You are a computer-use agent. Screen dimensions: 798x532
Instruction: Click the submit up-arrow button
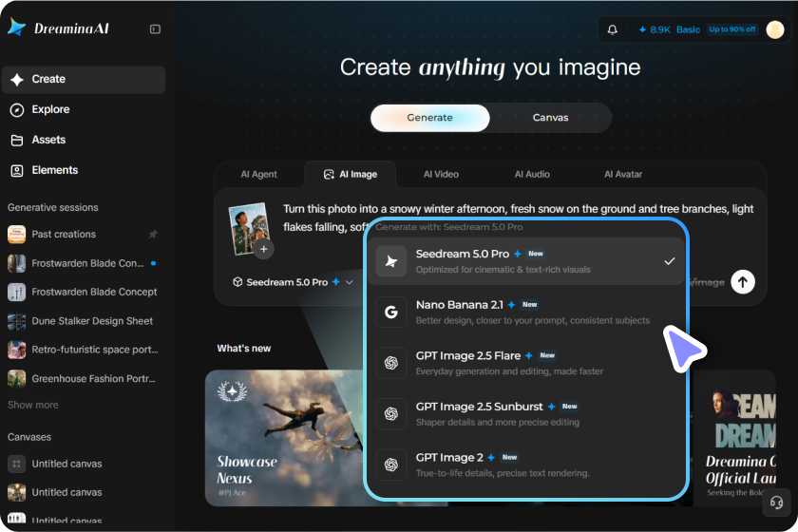tap(743, 281)
